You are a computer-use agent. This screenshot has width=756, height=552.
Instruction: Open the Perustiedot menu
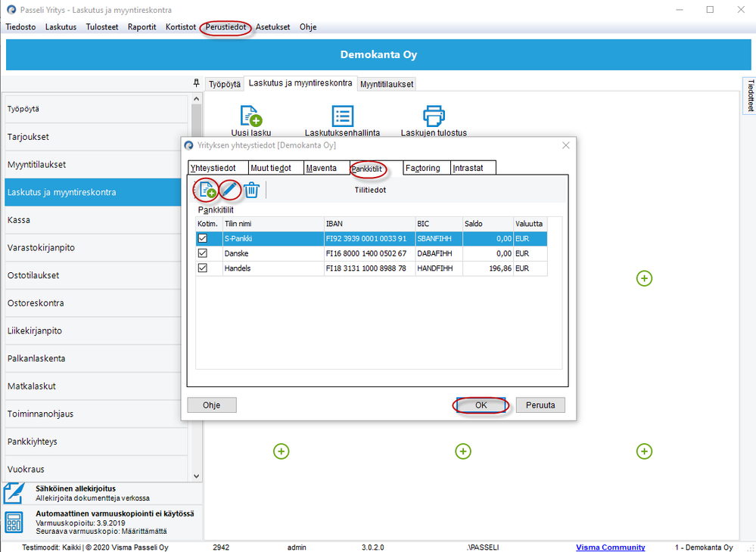pos(226,27)
